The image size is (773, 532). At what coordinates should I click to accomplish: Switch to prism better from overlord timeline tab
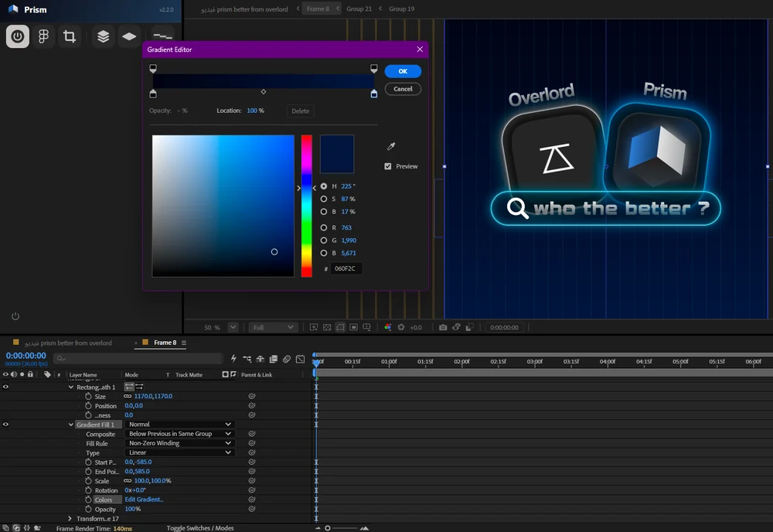(68, 343)
